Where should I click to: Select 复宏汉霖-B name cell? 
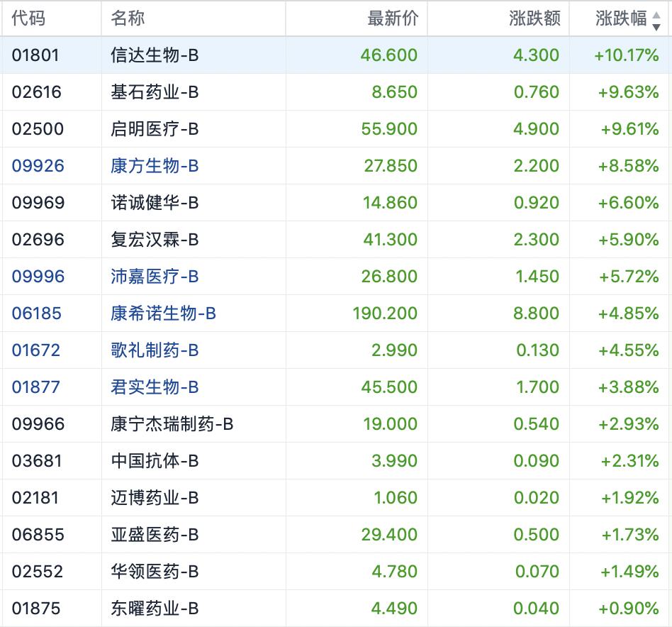point(155,240)
